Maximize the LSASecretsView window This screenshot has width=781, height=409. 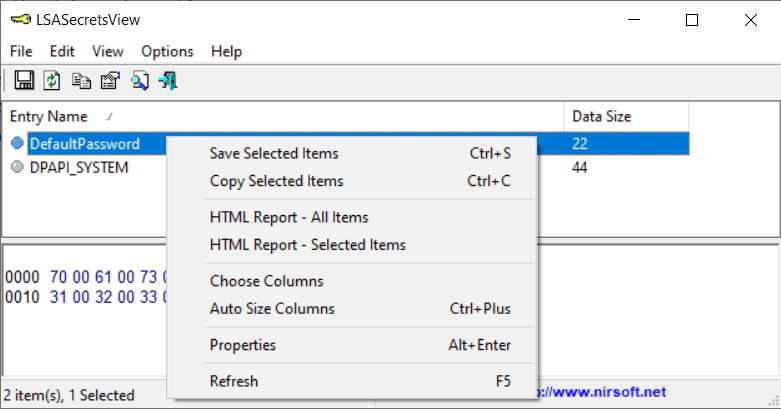click(x=692, y=20)
